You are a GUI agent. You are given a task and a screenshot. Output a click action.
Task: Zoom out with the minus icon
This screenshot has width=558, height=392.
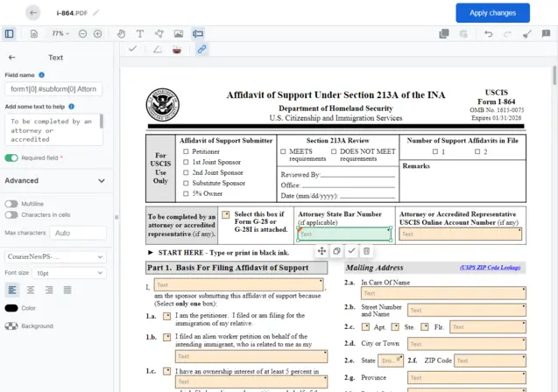tap(82, 34)
